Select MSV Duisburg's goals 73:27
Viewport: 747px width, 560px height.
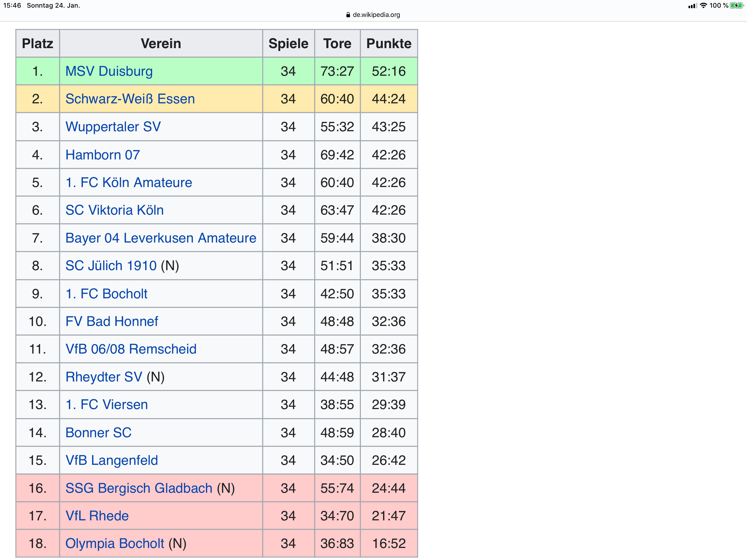[x=337, y=71]
